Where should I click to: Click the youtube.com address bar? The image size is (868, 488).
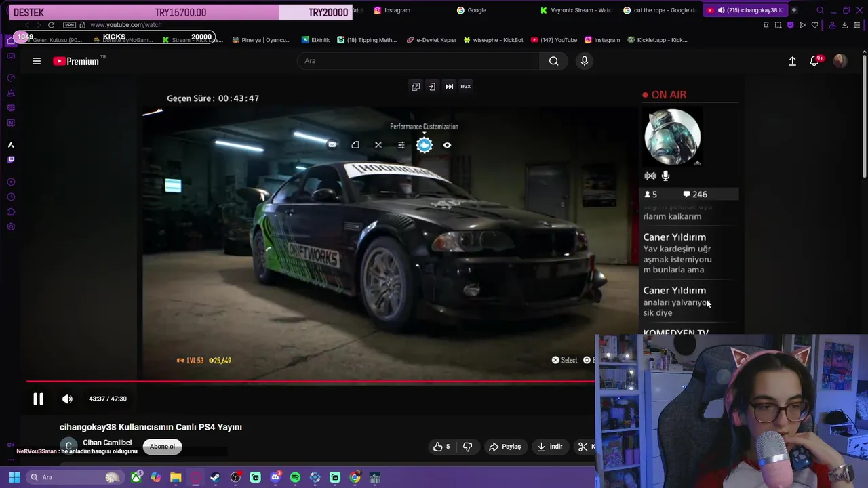click(x=126, y=25)
